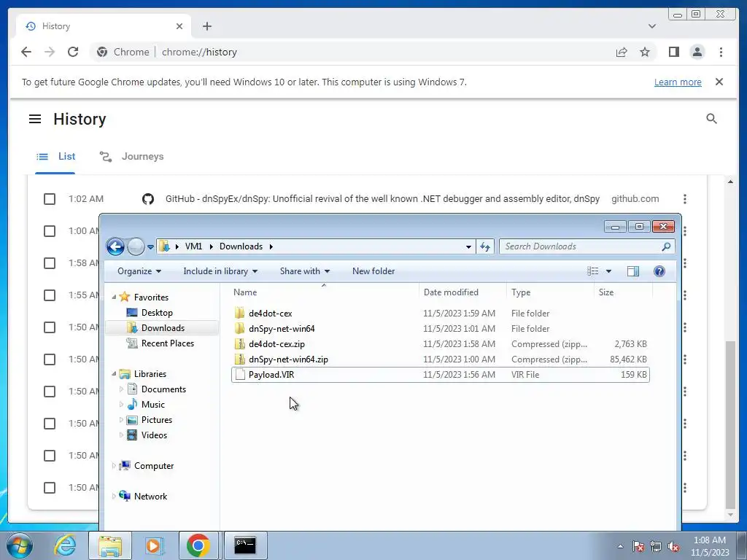Screen dimensions: 747x560
Task: Collapse the Libraries group
Action: [114, 374]
